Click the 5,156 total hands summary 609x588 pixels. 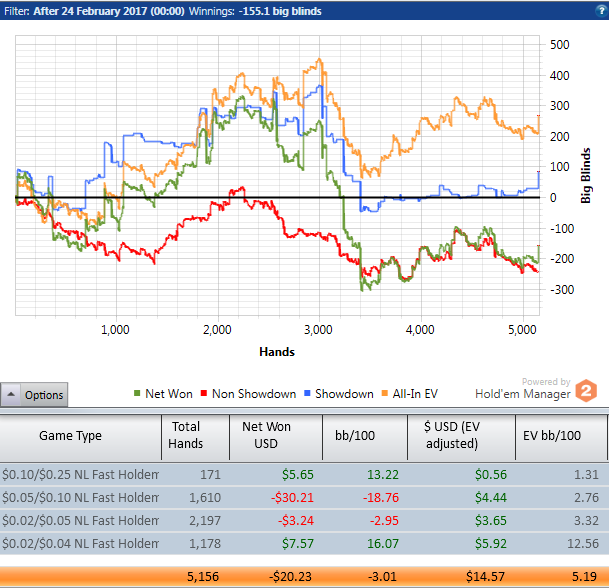(203, 577)
